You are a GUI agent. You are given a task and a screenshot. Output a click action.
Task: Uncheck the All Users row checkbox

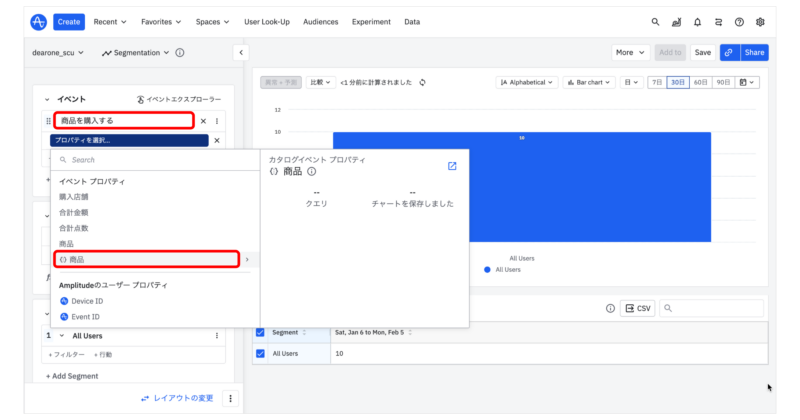coord(260,353)
